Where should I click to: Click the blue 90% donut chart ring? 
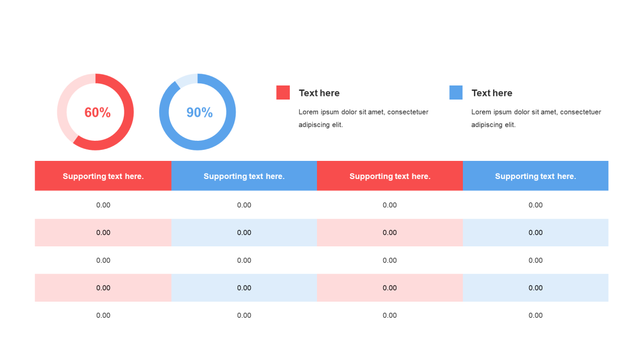tap(230, 112)
